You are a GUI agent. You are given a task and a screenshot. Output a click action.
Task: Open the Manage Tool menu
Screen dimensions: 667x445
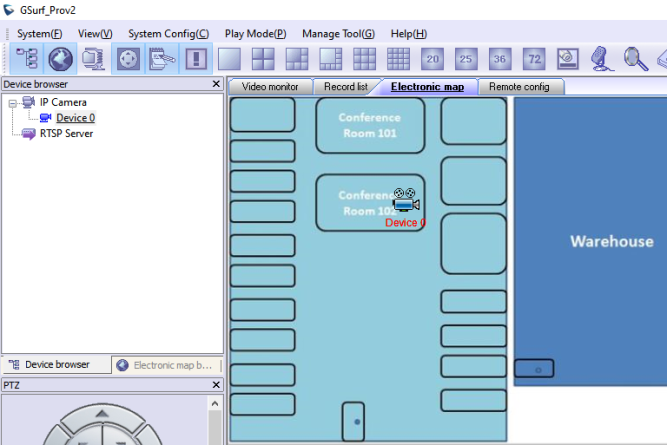click(x=338, y=34)
